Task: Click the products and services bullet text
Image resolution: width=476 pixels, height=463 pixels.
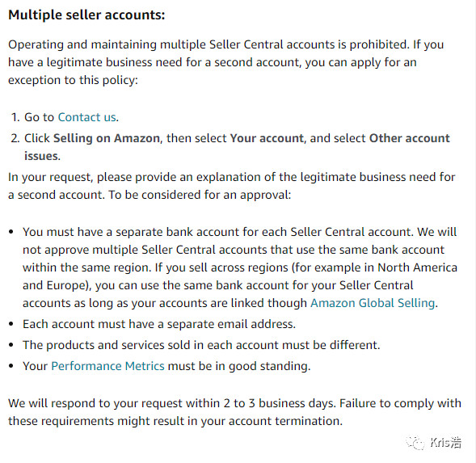Action: point(201,345)
